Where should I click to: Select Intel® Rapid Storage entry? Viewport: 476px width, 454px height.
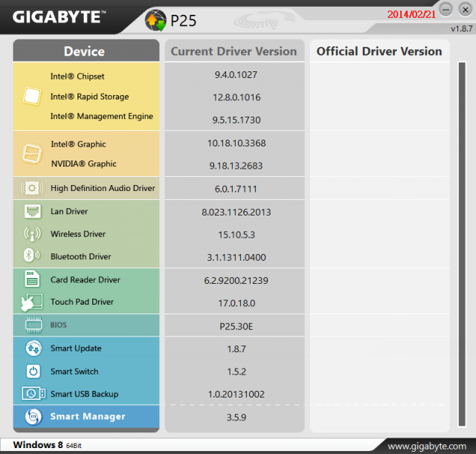[89, 97]
